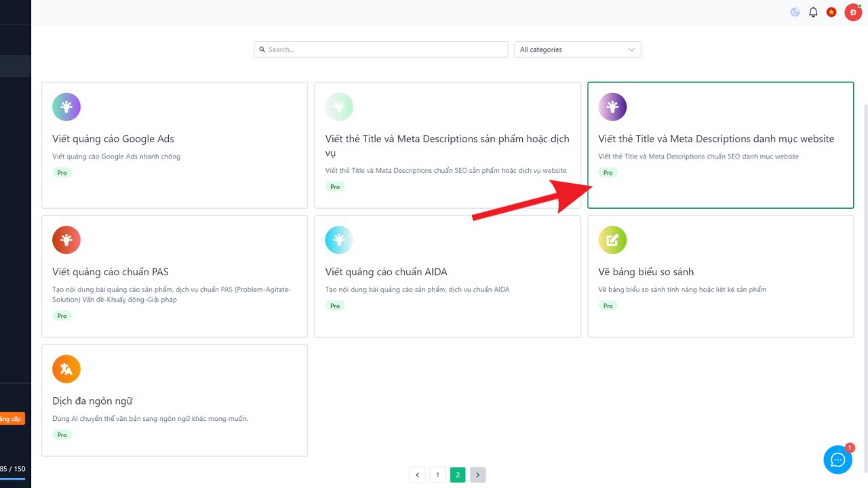Click Pro badge on chuẩn AIDA card
The width and height of the screenshot is (868, 488).
tap(335, 306)
